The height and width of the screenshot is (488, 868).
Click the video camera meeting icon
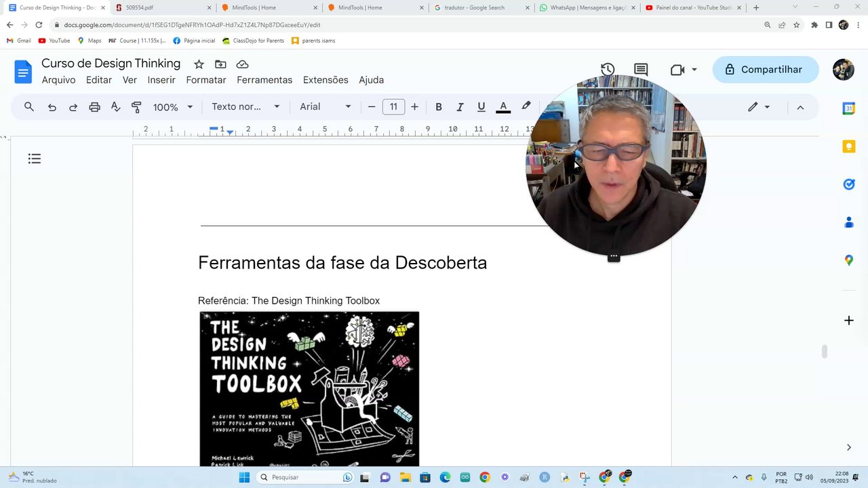pos(677,70)
